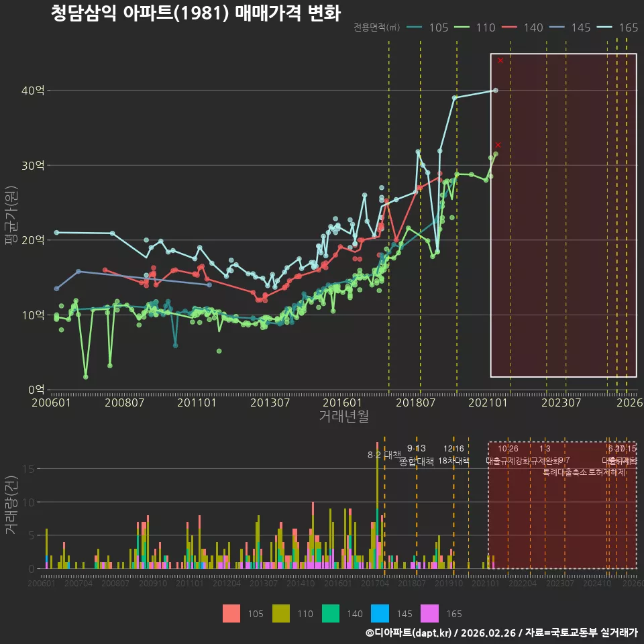This screenshot has width=644, height=644.
Task: Click the 40억 y-axis tick label
Action: (x=33, y=91)
